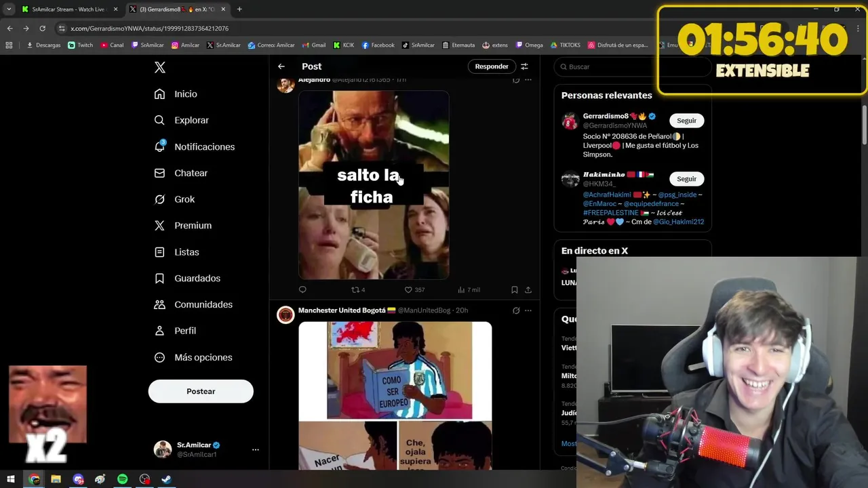Open Discord from taskbar
The height and width of the screenshot is (488, 868).
tap(78, 479)
